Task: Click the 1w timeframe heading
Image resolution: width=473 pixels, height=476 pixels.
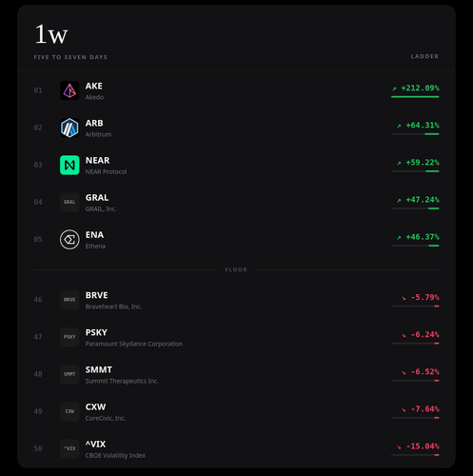Action: coord(51,34)
